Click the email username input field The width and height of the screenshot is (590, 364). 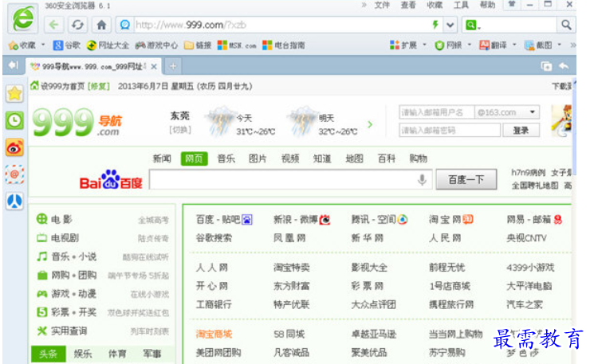click(x=436, y=112)
